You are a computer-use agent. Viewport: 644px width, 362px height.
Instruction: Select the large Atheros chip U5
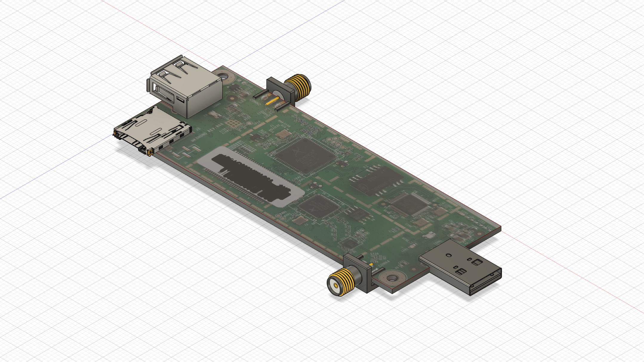pyautogui.click(x=304, y=156)
